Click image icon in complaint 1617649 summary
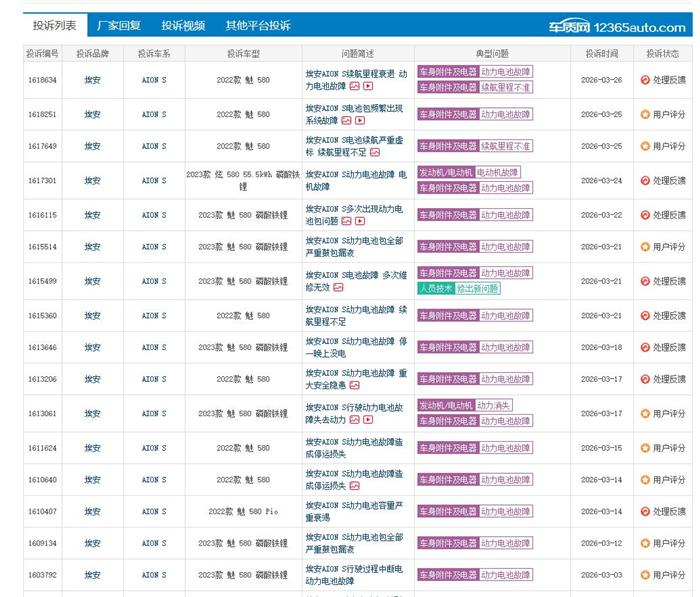Image resolution: width=700 pixels, height=597 pixels. tap(374, 153)
